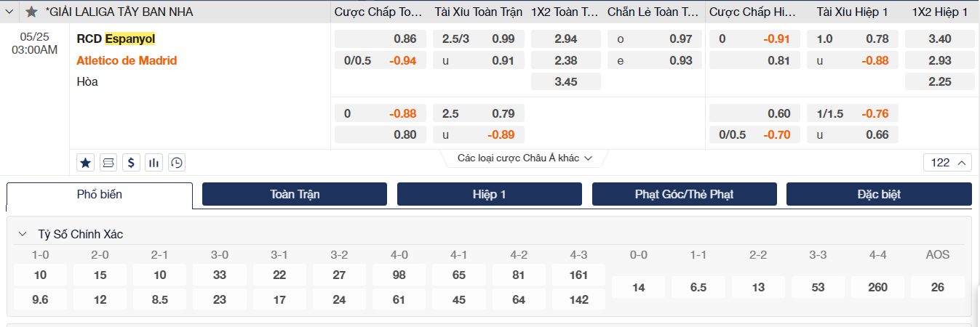Bet on correct score 0-0 at 14

pos(639,287)
